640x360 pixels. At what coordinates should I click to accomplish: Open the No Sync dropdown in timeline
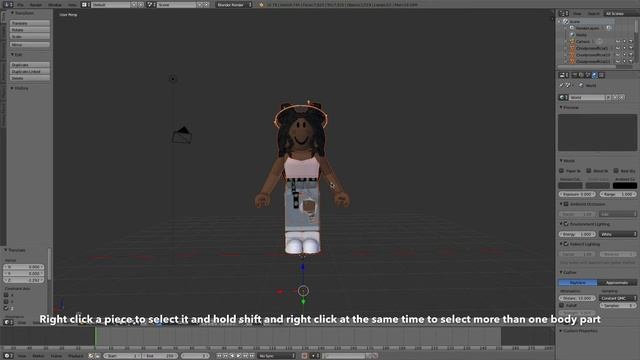coord(276,356)
